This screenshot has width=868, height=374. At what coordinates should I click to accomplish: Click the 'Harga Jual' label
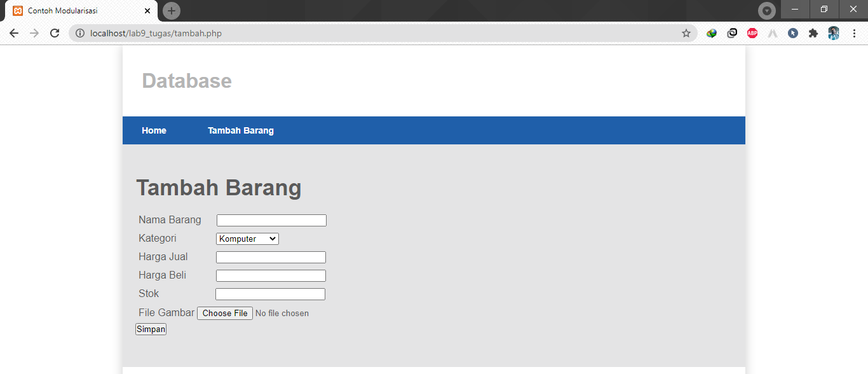(x=163, y=257)
